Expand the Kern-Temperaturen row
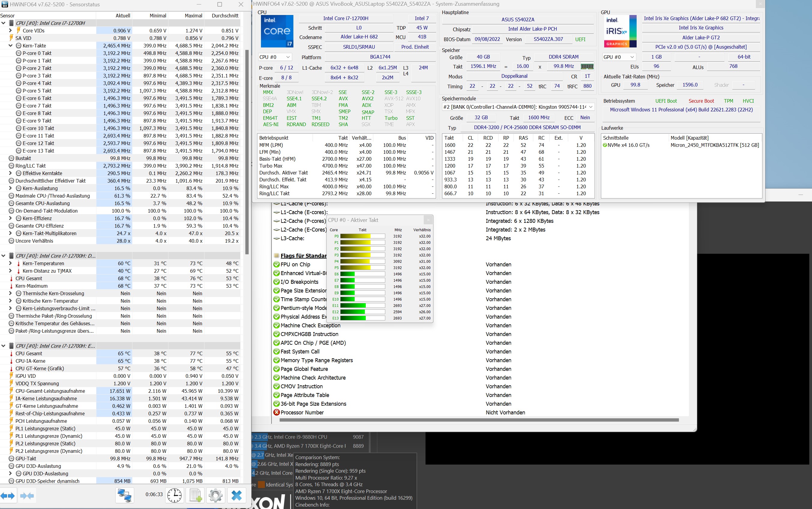 point(11,264)
